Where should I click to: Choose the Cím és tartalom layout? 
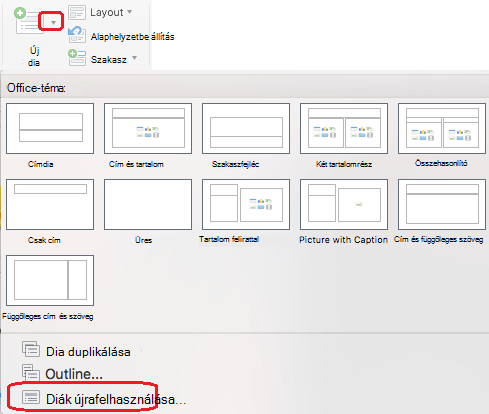148,128
